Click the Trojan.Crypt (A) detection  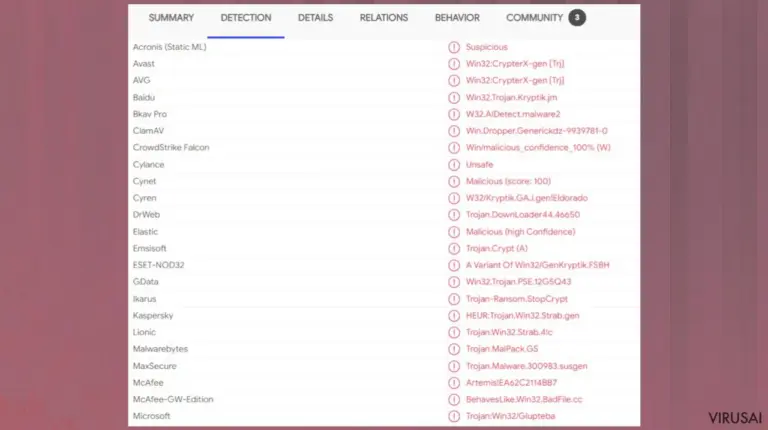[x=497, y=248]
